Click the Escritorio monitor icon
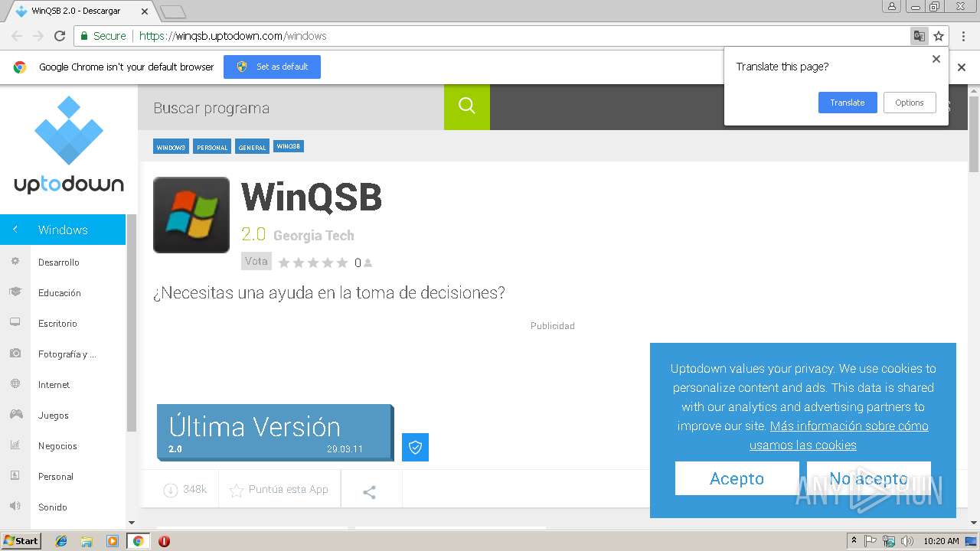Image resolution: width=980 pixels, height=551 pixels. pyautogui.click(x=15, y=323)
